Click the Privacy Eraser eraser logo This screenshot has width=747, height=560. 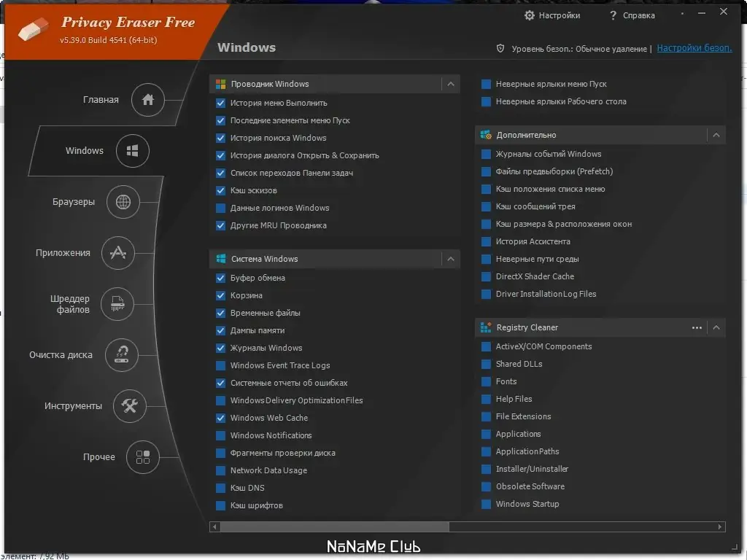[x=33, y=28]
